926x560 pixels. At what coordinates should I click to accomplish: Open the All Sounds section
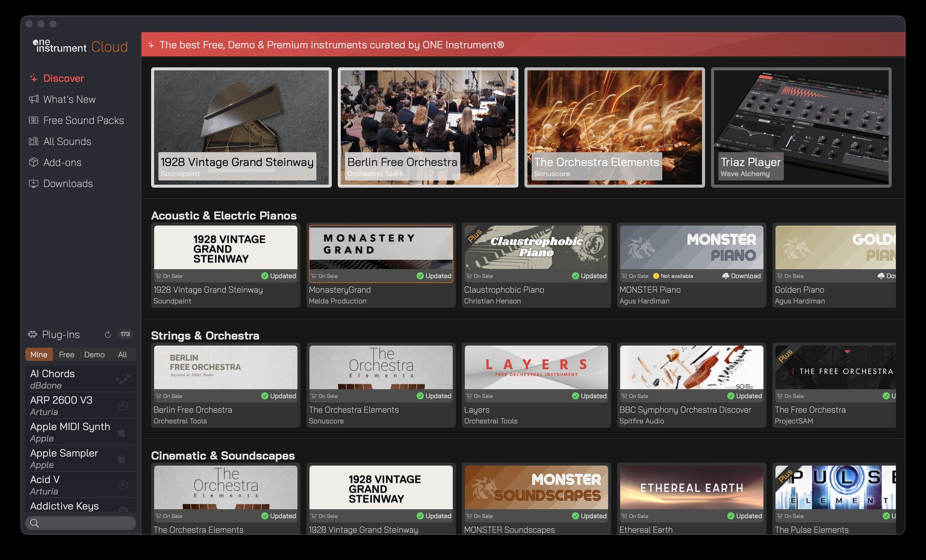click(x=67, y=141)
